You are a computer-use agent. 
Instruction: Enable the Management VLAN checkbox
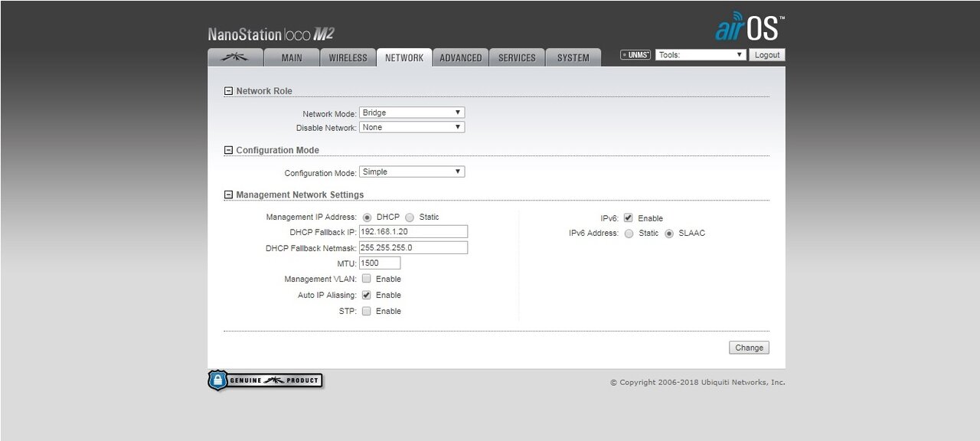(367, 279)
